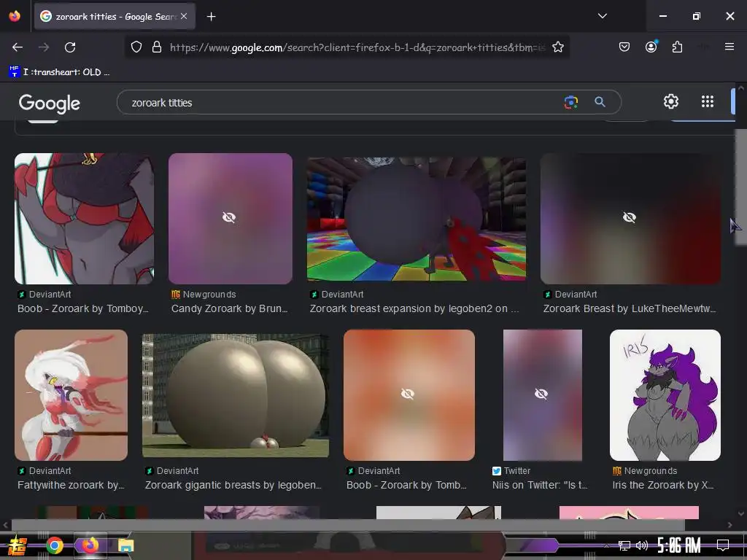Open the Firefox hamburger application menu

click(x=729, y=47)
